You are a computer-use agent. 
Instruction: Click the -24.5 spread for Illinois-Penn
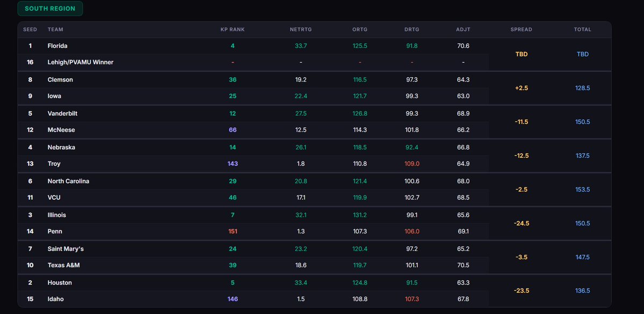(x=522, y=223)
